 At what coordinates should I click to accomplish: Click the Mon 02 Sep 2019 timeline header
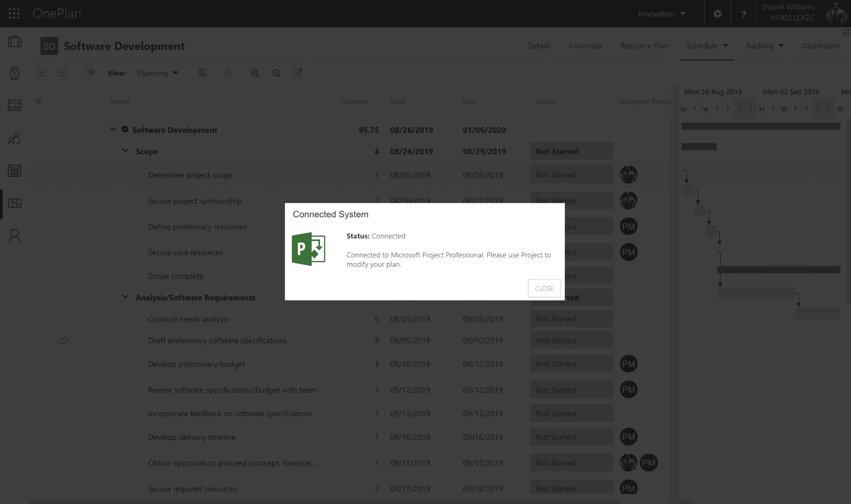(x=791, y=92)
